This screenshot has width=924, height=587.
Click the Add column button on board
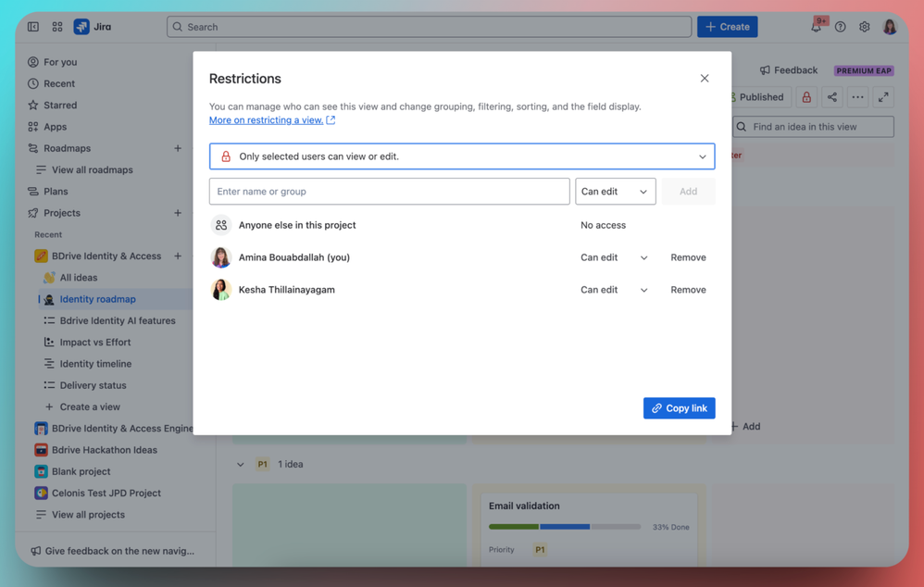point(745,426)
